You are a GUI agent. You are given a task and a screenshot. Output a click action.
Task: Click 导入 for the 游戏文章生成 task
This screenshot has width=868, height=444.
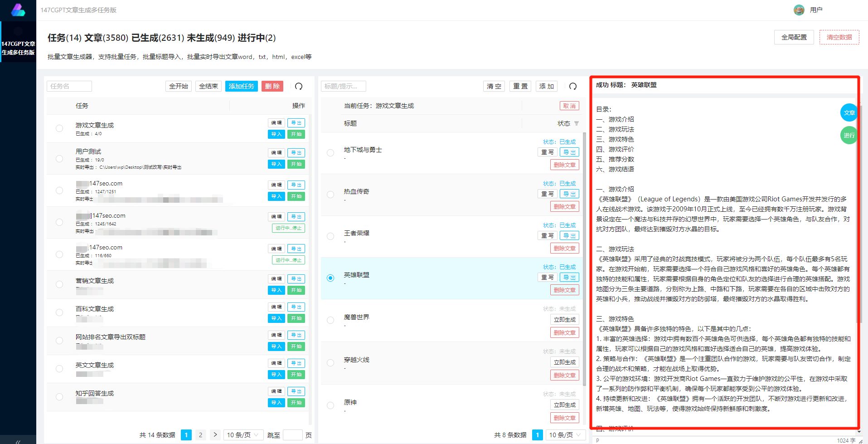point(276,134)
